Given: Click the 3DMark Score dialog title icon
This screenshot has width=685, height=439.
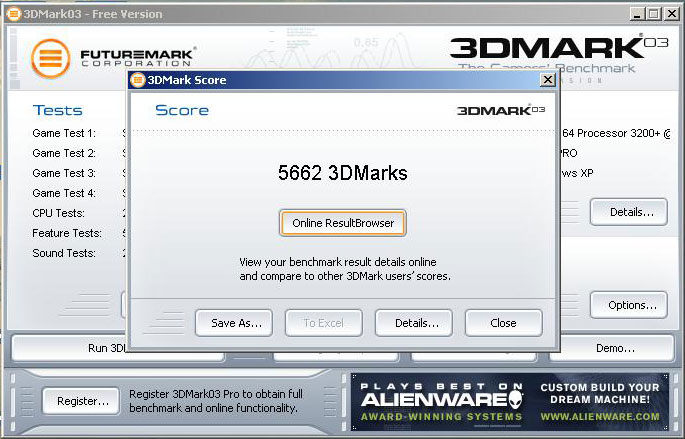Looking at the screenshot, I should [138, 80].
